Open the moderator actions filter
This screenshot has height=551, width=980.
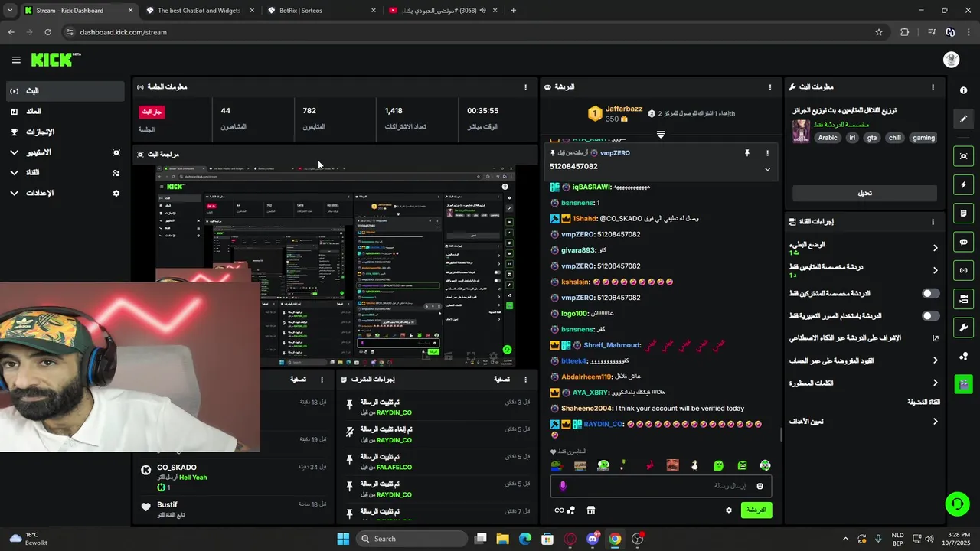point(501,379)
